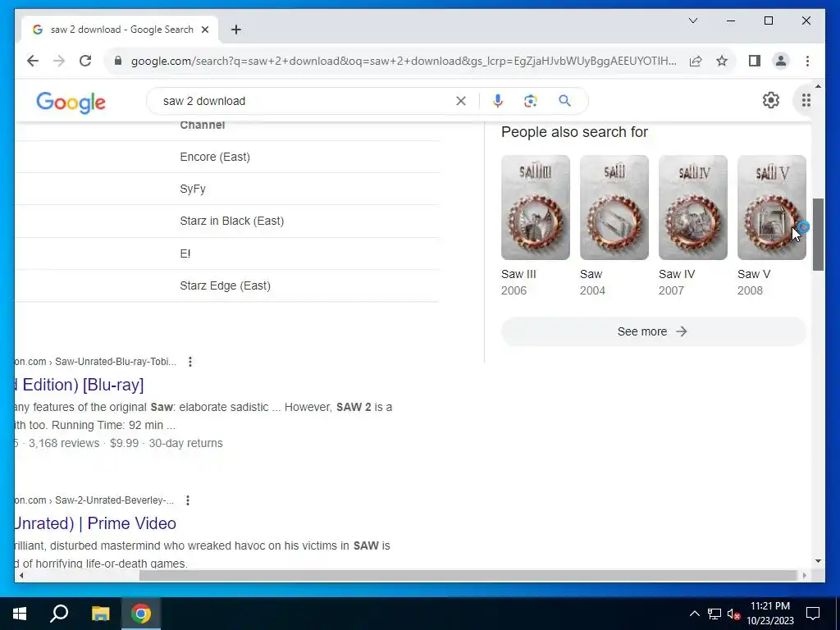Open the Chrome side panel

[x=755, y=61]
